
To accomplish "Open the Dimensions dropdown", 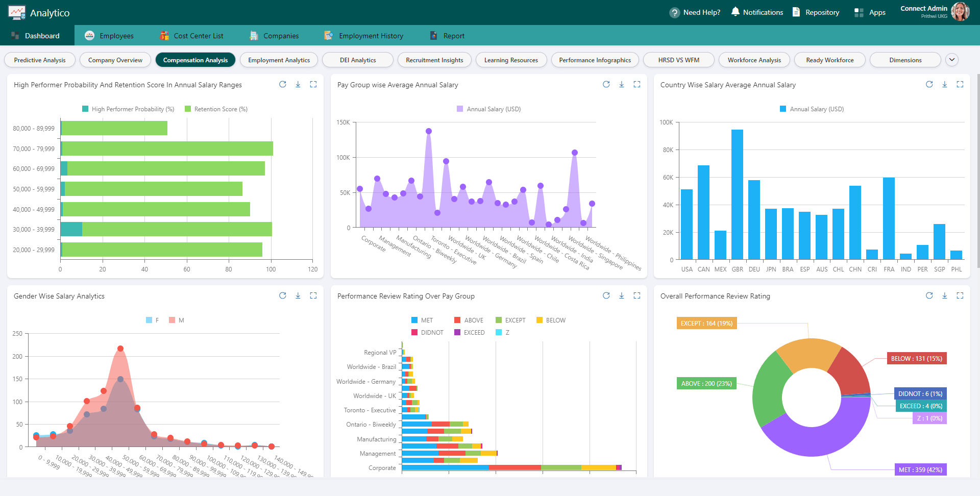I will click(x=905, y=60).
